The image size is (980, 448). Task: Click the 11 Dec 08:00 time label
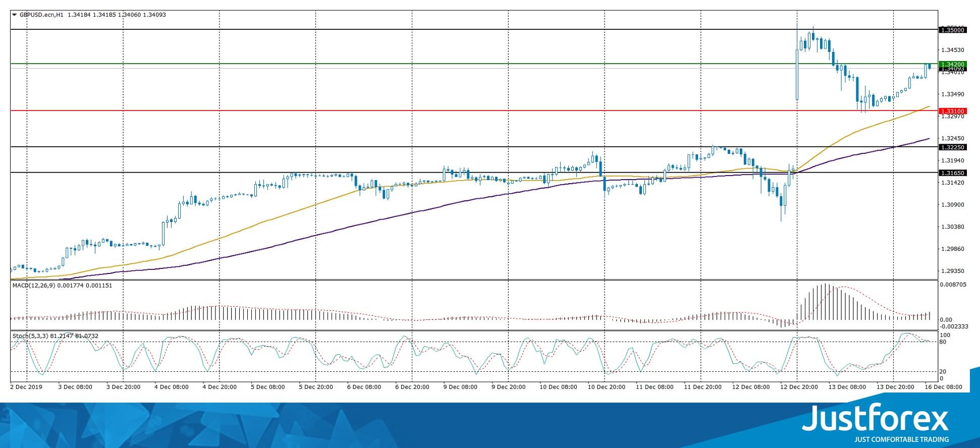(655, 387)
